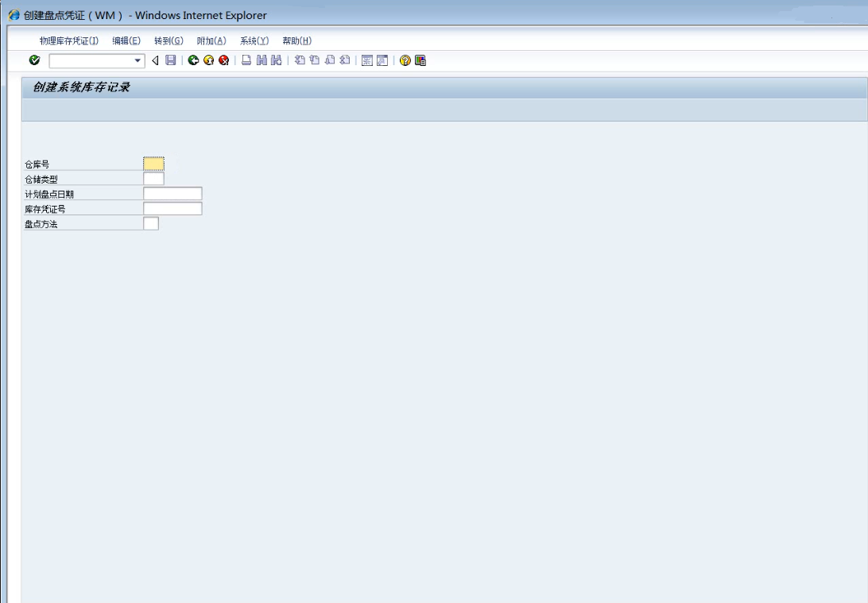The width and height of the screenshot is (868, 603).
Task: Click the Print icon in toolbar
Action: [246, 60]
